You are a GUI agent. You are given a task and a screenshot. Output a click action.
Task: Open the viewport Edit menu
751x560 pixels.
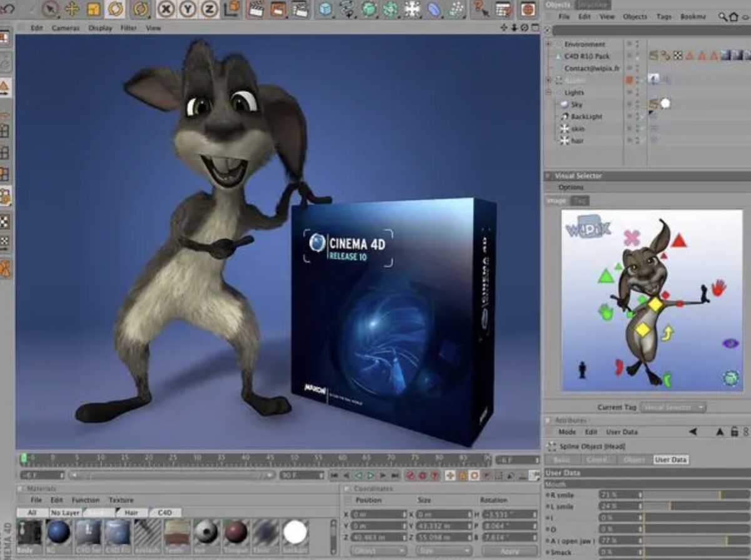[x=37, y=28]
